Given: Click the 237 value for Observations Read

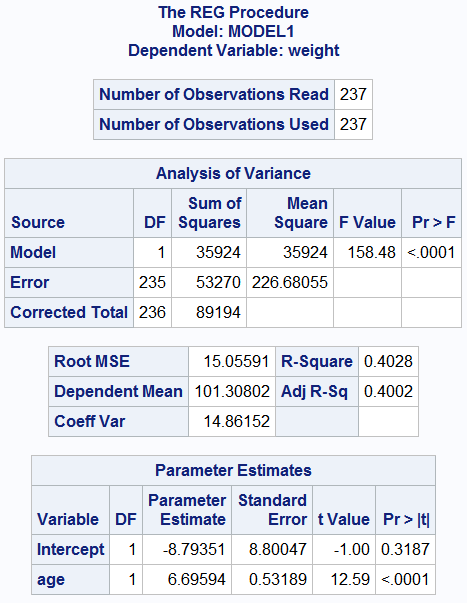Looking at the screenshot, I should click(353, 94).
